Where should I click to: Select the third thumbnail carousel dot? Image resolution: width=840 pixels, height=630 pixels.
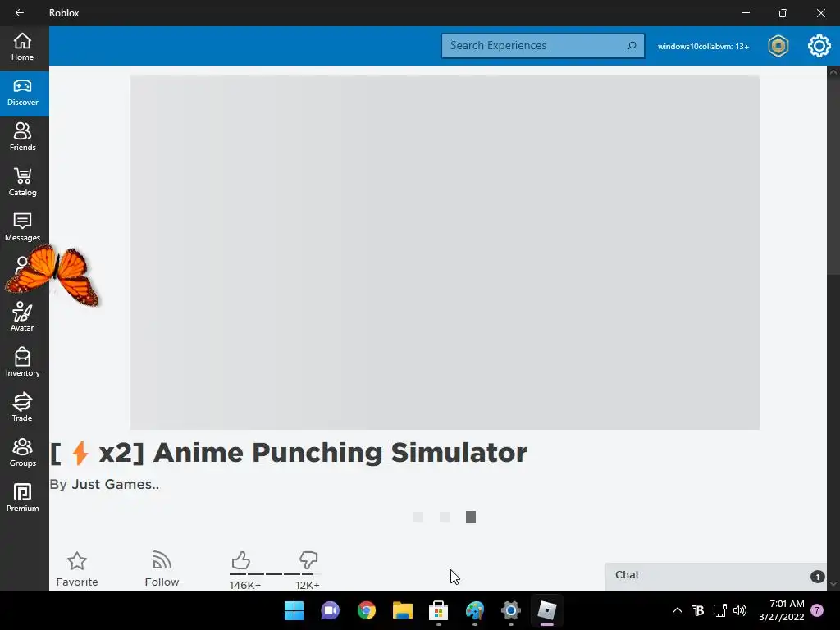tap(470, 517)
